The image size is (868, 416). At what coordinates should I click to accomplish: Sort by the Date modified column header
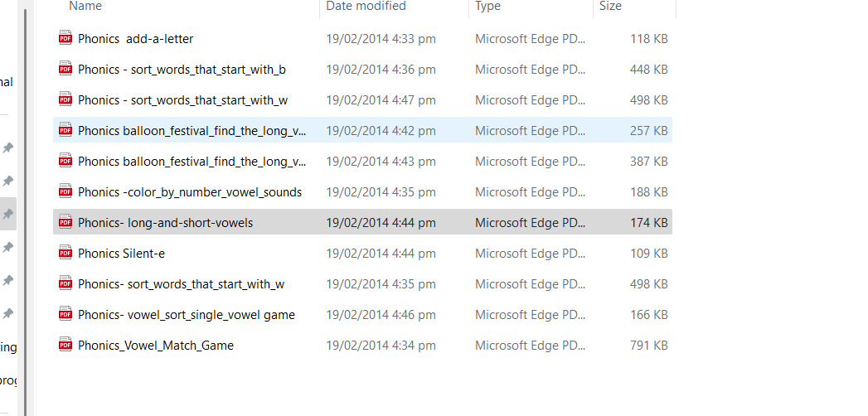[366, 7]
